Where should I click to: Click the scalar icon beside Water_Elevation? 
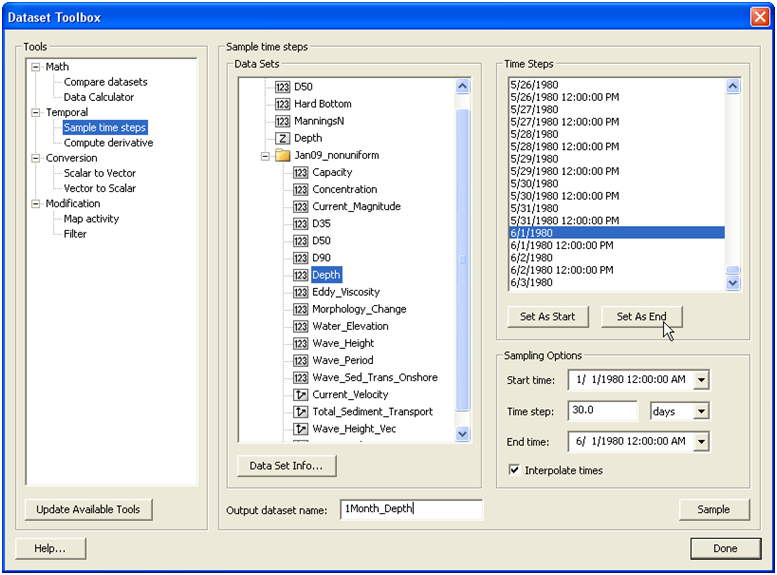[x=300, y=326]
